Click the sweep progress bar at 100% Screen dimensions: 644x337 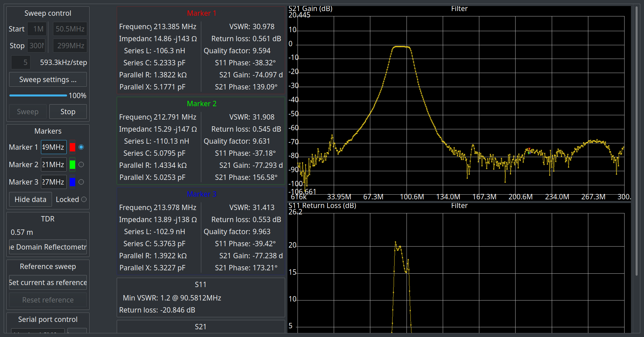38,95
